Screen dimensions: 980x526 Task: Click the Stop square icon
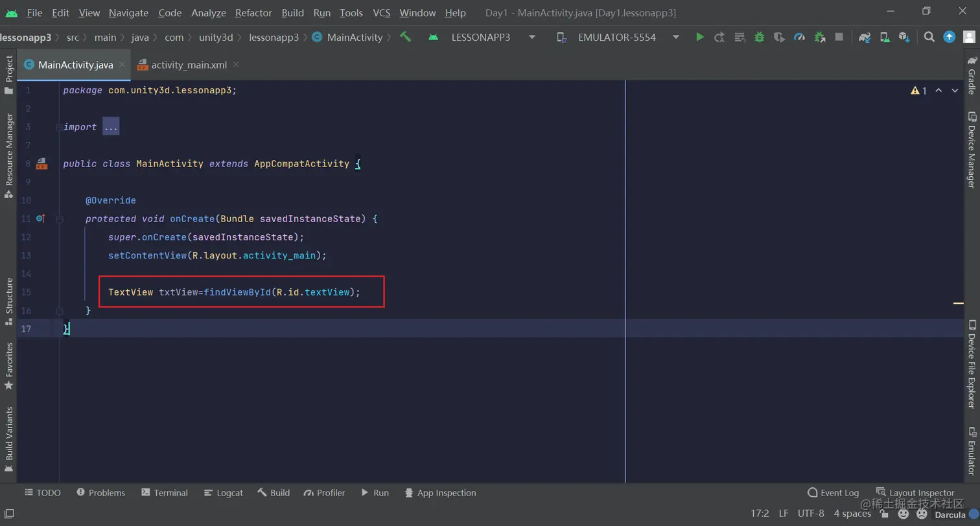[839, 37]
